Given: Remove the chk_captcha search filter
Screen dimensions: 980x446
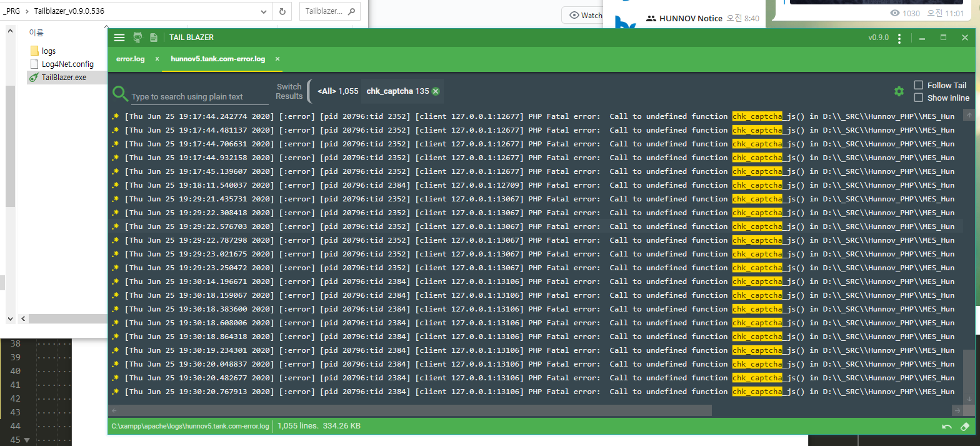Looking at the screenshot, I should point(436,91).
